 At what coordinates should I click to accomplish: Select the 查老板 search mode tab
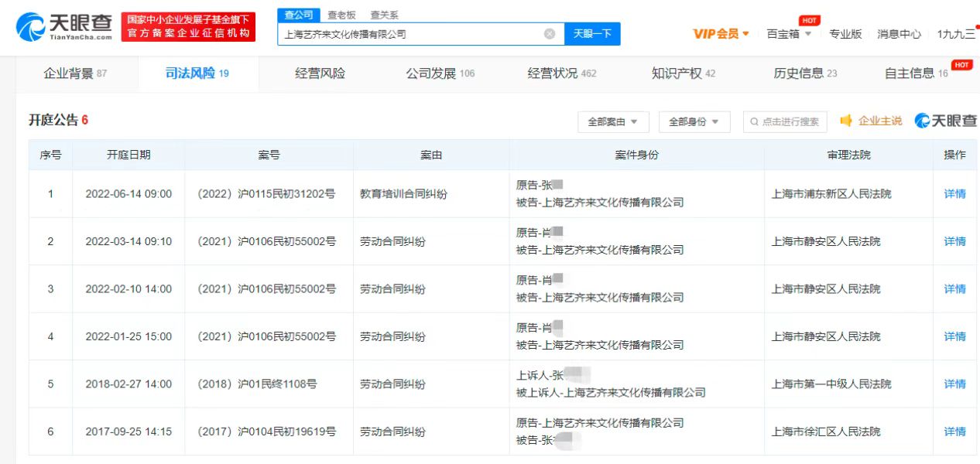341,15
